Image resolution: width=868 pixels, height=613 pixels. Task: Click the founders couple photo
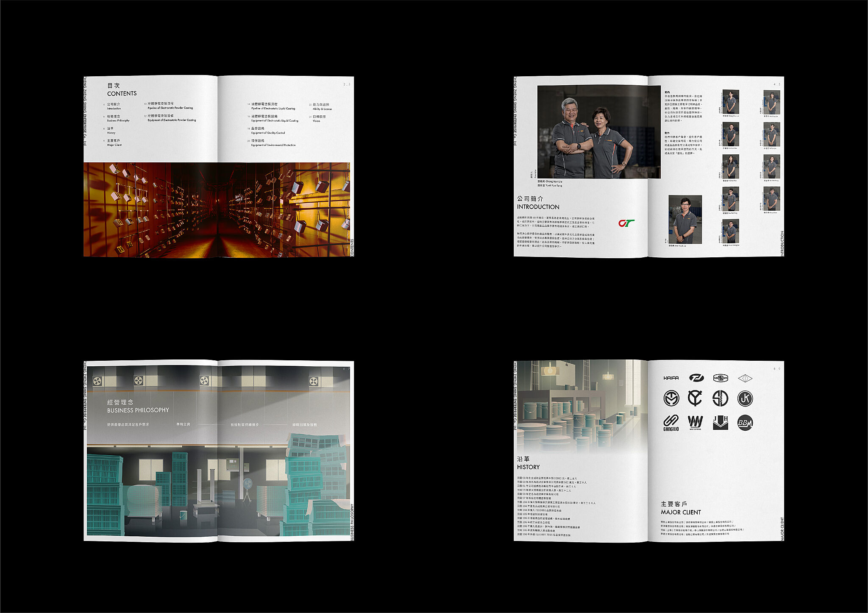(x=598, y=132)
